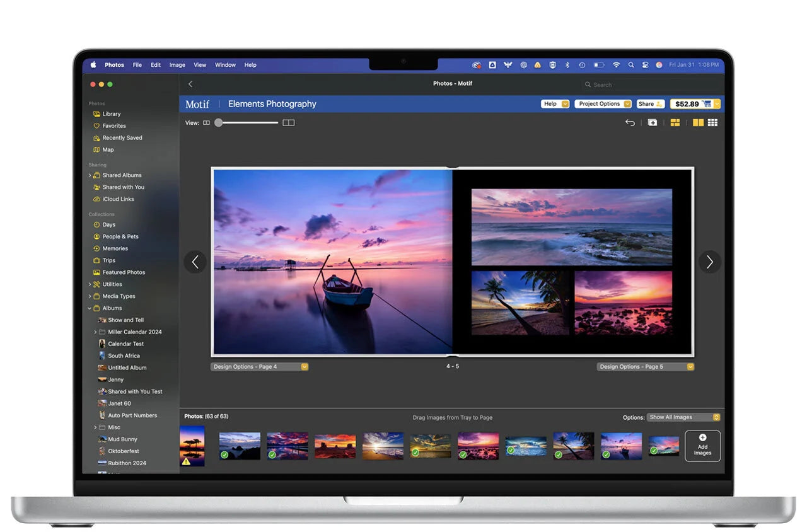Image resolution: width=807 pixels, height=532 pixels.
Task: Expand the Media Types group
Action: [90, 297]
